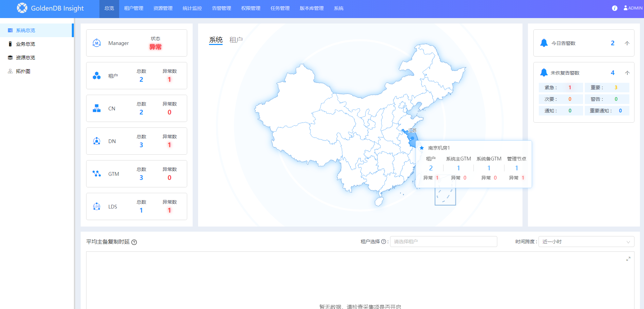644x309 pixels.
Task: Click the 租户 card cubes icon
Action: click(97, 76)
